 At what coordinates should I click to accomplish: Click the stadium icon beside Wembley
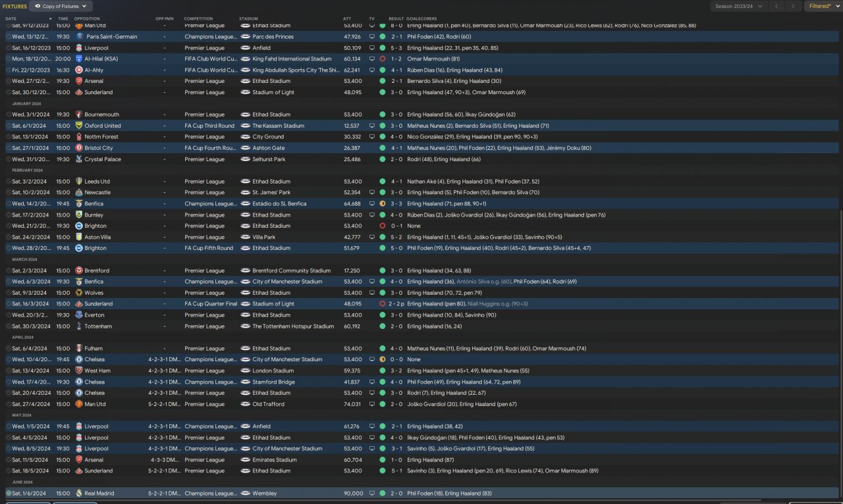click(246, 493)
